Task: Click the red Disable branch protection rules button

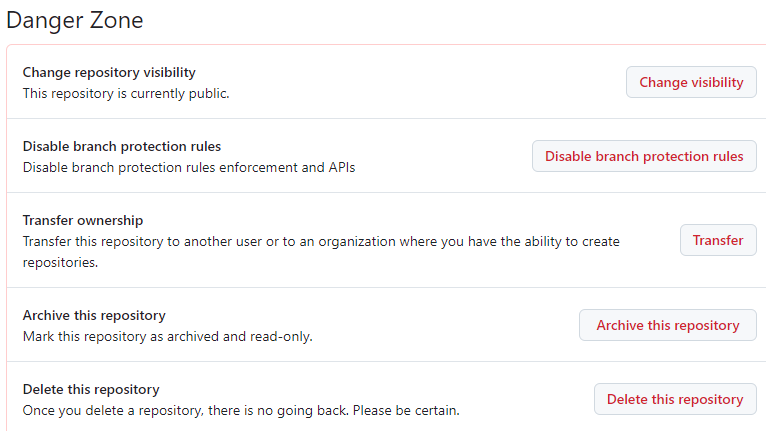Action: coord(644,156)
